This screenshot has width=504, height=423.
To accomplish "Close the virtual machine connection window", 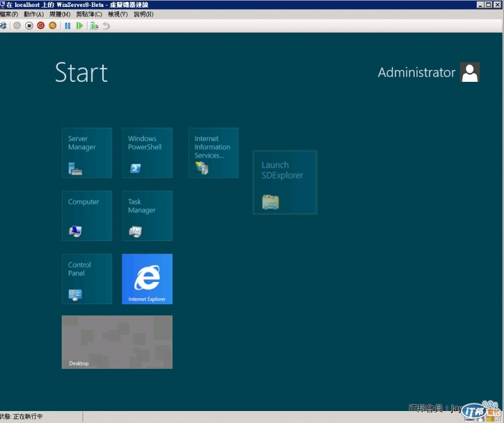I will point(496,4).
